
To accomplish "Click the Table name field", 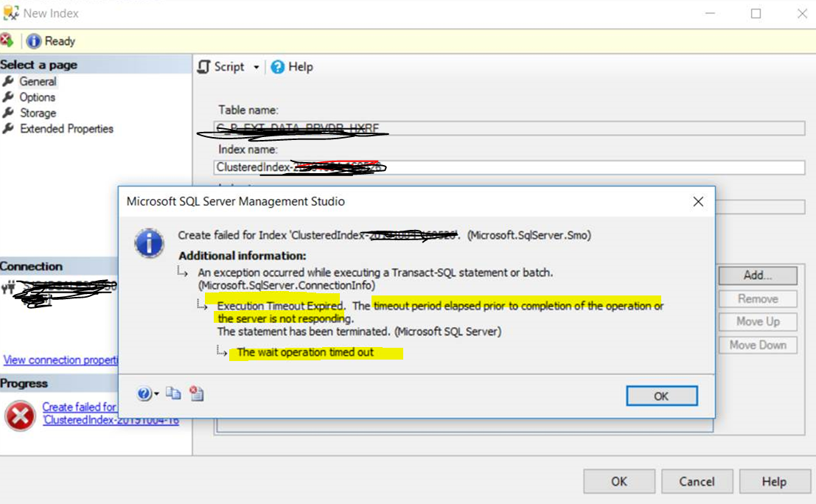I will 509,128.
